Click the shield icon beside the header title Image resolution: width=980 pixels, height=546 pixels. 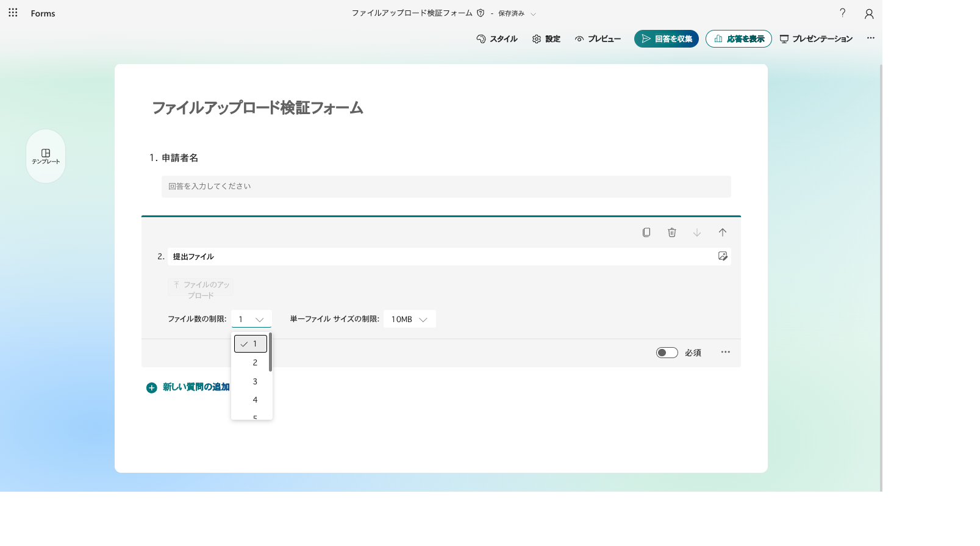click(x=481, y=13)
